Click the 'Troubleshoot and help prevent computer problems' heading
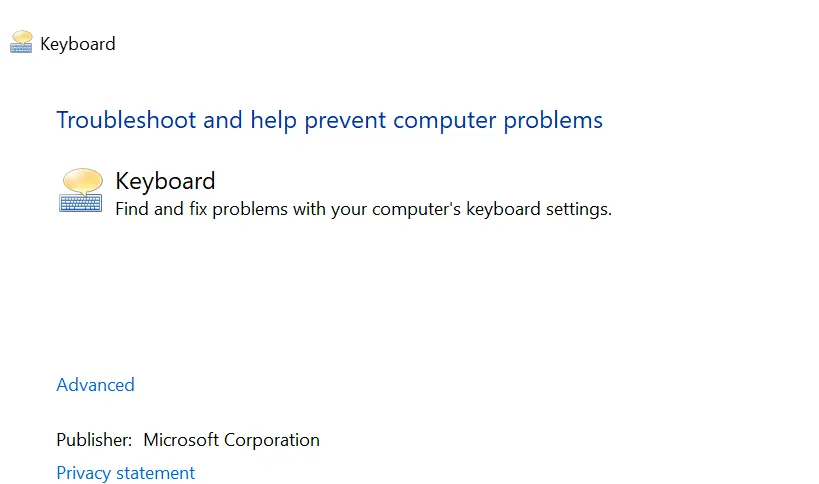The height and width of the screenshot is (484, 819). [329, 120]
